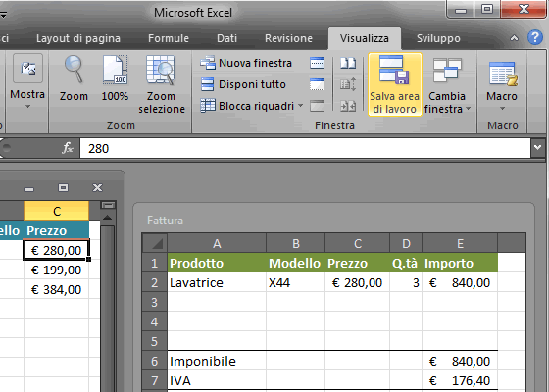Open the Cambia finestra dropdown
Screen dimensions: 549x392
tap(447, 84)
